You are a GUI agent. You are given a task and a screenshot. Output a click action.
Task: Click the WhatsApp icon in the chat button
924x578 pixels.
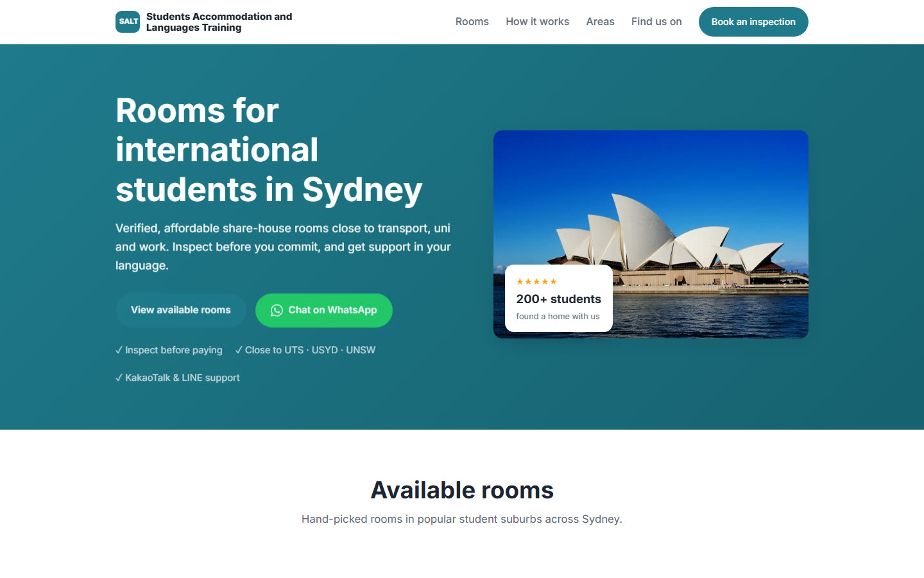(x=277, y=310)
